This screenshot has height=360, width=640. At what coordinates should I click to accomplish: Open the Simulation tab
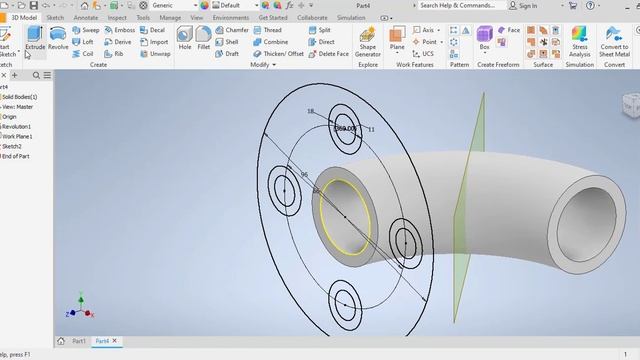[x=351, y=18]
